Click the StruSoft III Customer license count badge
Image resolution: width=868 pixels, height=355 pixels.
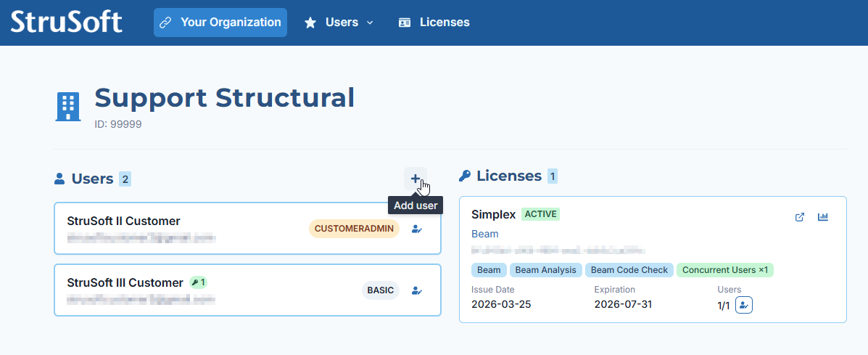pos(198,282)
